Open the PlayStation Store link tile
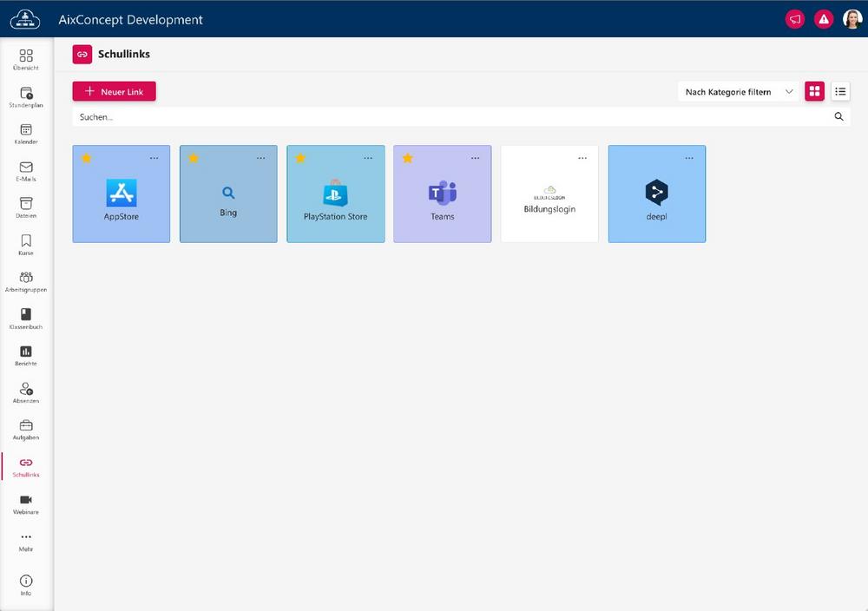Viewport: 868px width, 611px height. click(x=335, y=200)
